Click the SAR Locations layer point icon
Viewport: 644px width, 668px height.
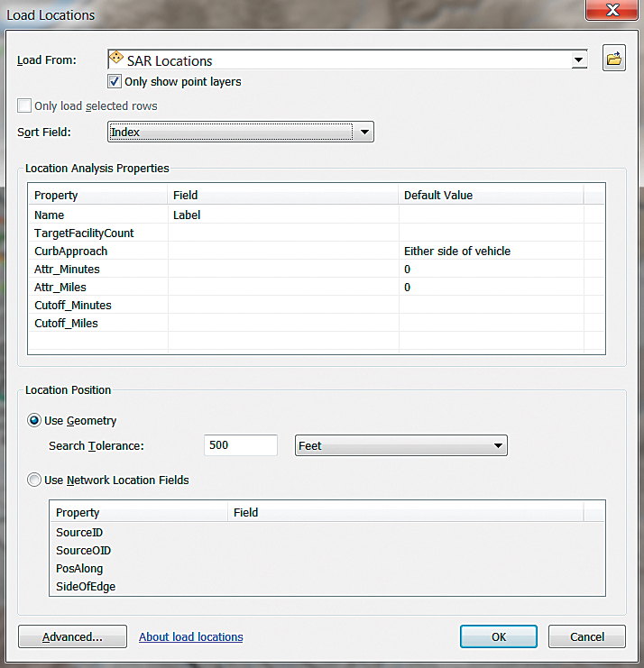pos(116,58)
